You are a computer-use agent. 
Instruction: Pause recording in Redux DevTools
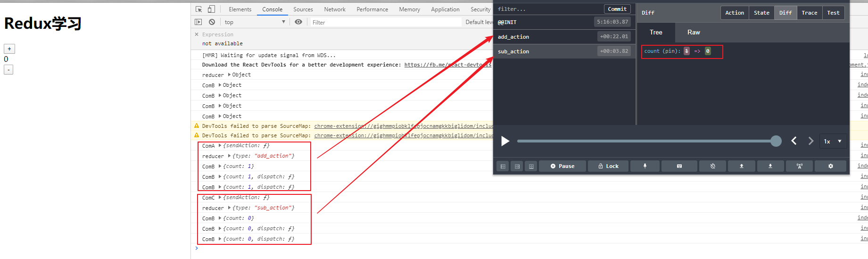pos(562,166)
